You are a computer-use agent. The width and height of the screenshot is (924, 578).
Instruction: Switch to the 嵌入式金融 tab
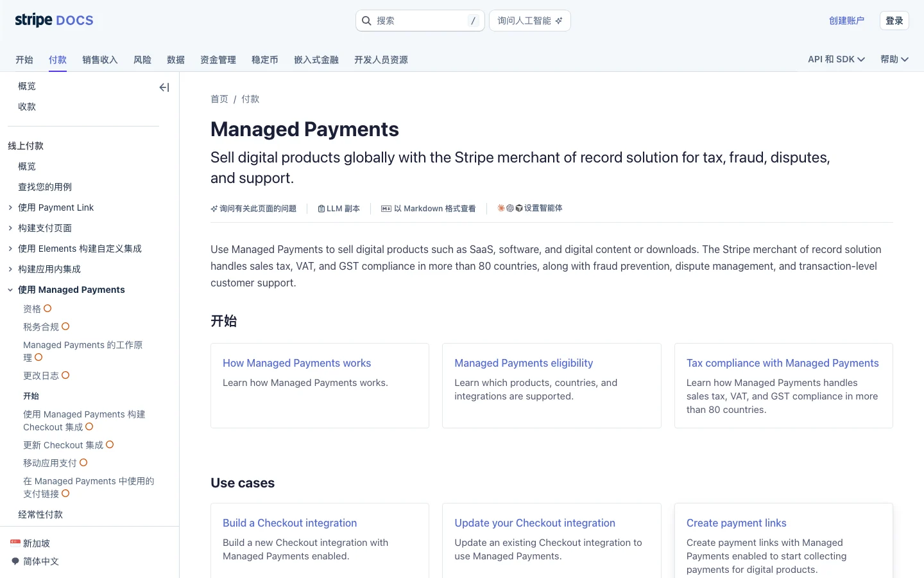(x=316, y=60)
